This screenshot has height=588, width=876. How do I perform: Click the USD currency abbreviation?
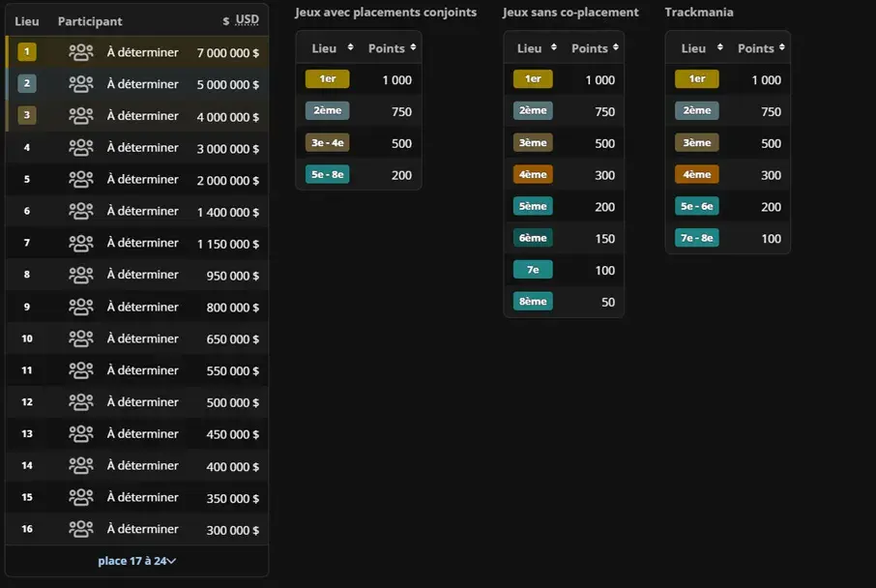(x=247, y=20)
